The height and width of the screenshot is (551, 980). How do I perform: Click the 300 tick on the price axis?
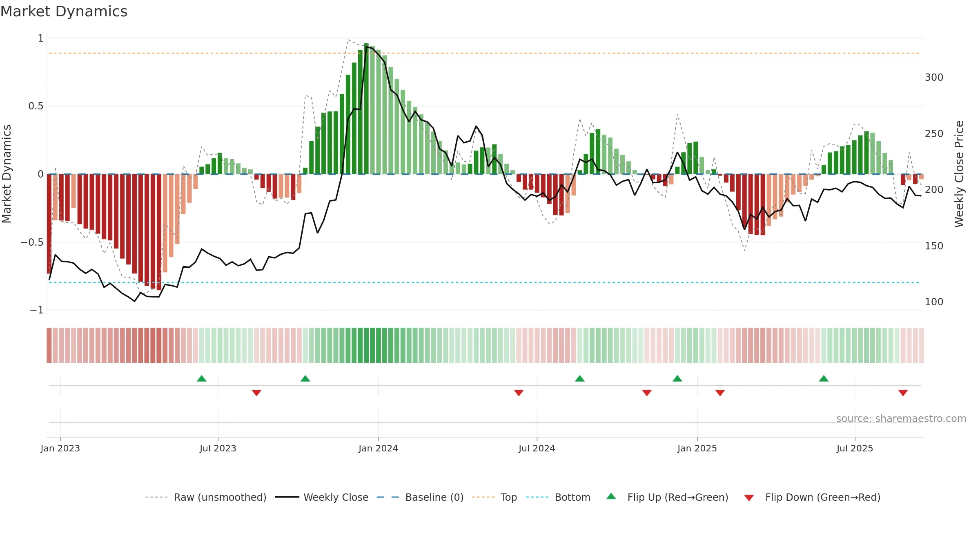point(934,78)
